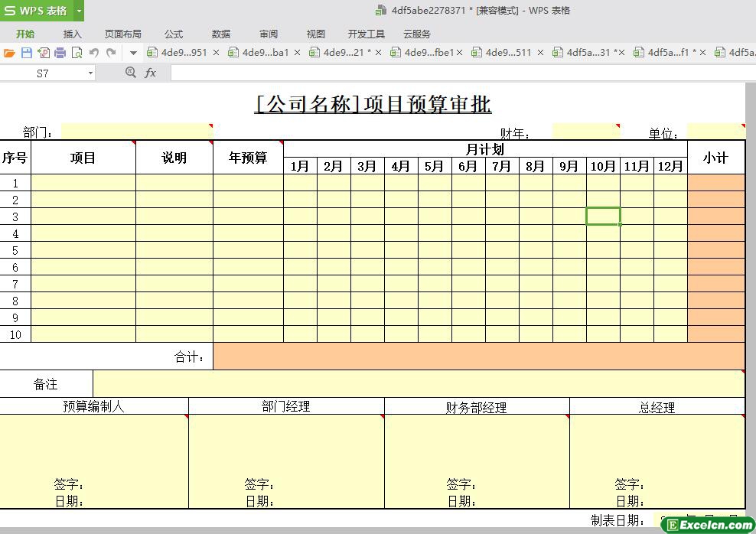The width and height of the screenshot is (756, 534).
Task: Click the Save icon in toolbar
Action: (x=27, y=53)
